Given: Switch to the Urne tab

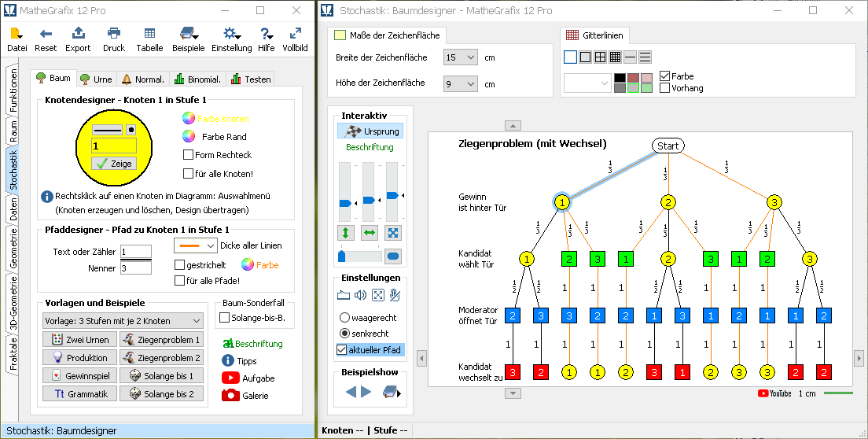Looking at the screenshot, I should 96,79.
